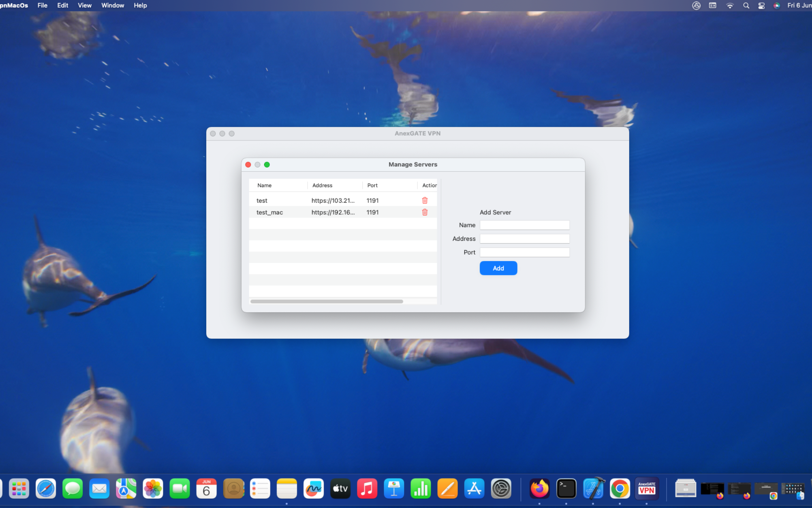Open Apple TV from the Dock
This screenshot has height=508, width=812.
pos(340,489)
